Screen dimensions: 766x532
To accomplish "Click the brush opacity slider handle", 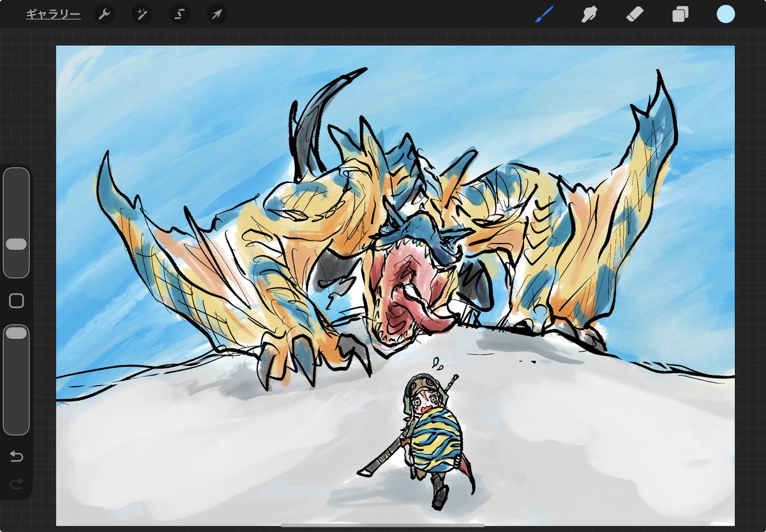I will [x=16, y=333].
